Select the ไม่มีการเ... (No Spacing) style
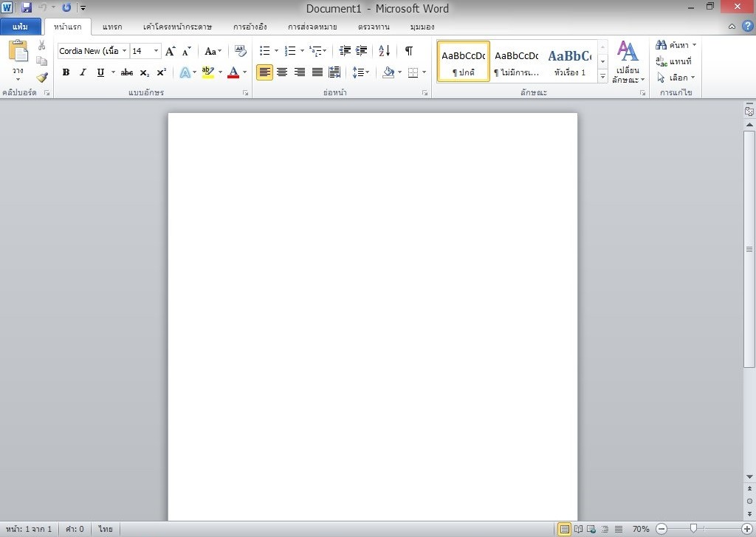This screenshot has height=537, width=756. pos(516,62)
